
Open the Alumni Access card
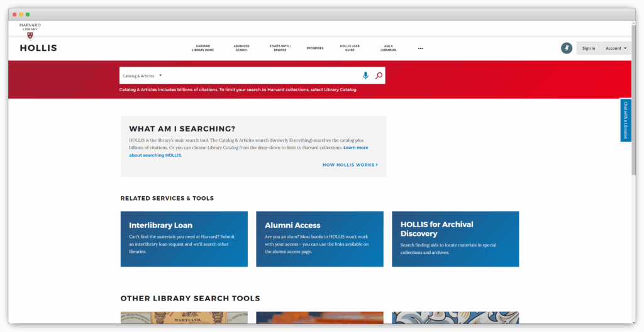[319, 239]
